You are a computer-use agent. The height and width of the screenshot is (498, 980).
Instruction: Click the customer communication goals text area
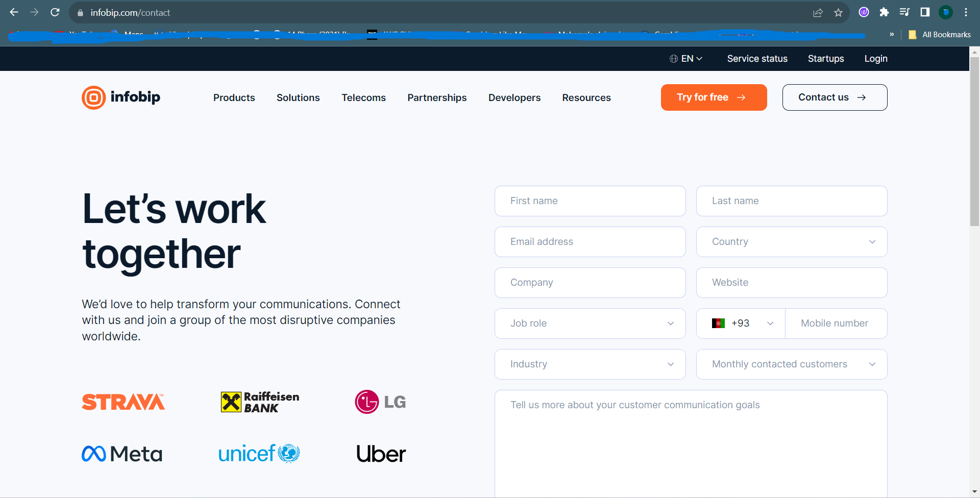[x=691, y=443]
